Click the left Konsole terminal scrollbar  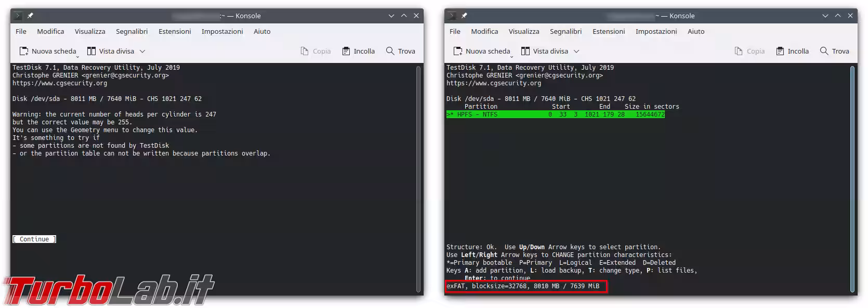[x=418, y=178]
